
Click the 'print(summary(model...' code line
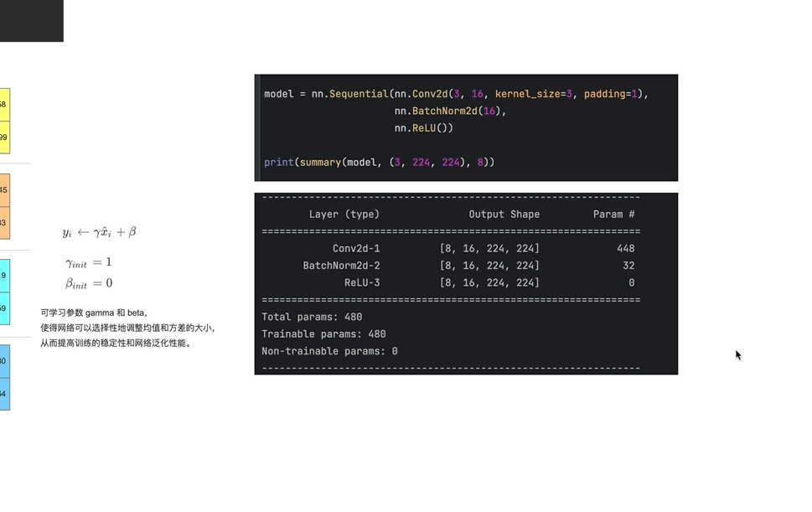[379, 162]
